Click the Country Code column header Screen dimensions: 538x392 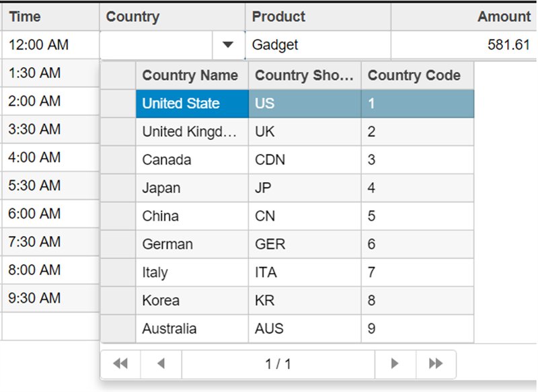click(x=416, y=75)
